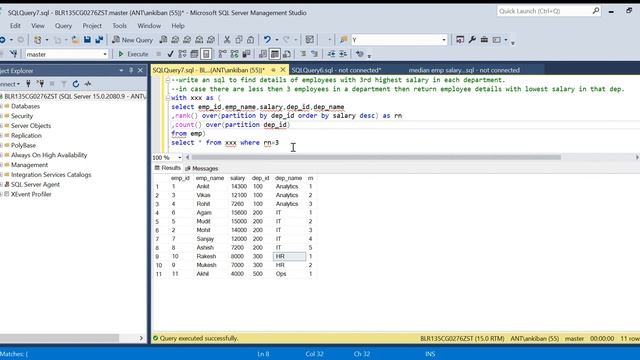This screenshot has height=360, width=640.
Task: Open the Find combo box dropdown arrow
Action: (444, 40)
